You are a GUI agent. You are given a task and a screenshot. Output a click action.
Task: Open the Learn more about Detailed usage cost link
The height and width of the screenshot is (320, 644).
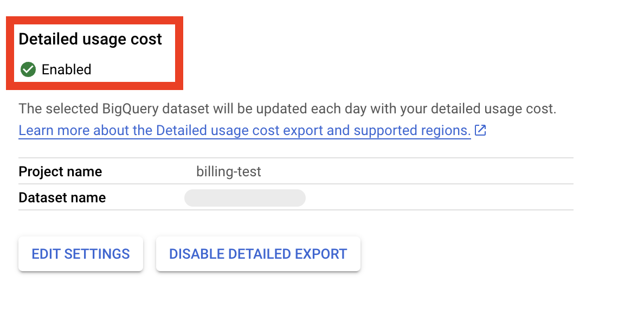(244, 131)
